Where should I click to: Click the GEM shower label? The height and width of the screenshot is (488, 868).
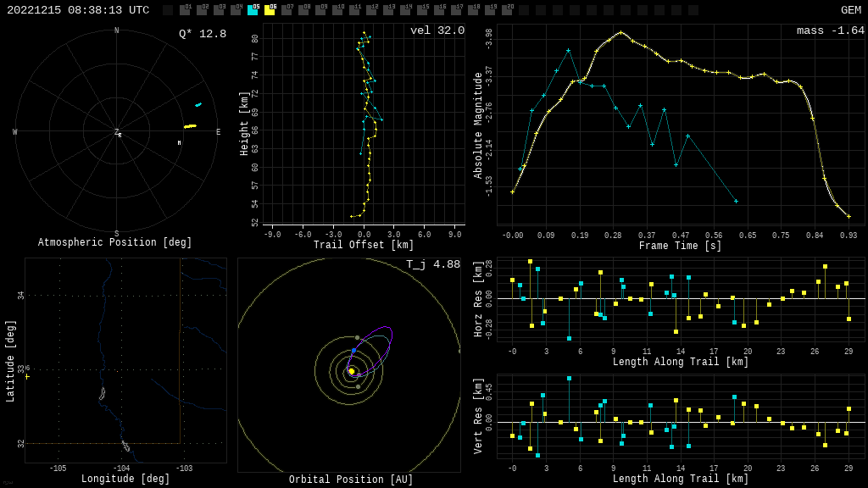850,10
